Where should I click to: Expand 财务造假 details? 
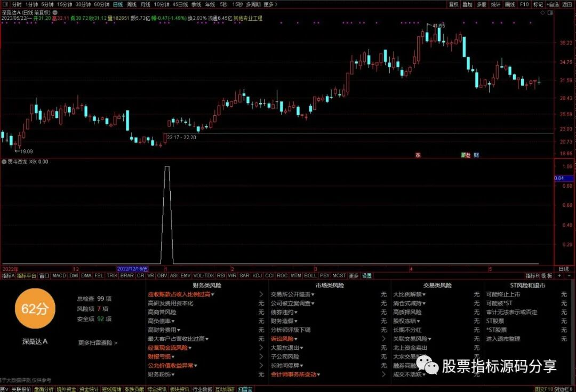295,321
